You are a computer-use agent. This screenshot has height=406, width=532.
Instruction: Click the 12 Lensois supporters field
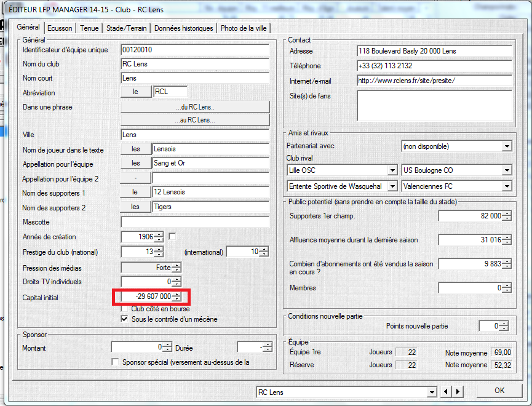pyautogui.click(x=211, y=192)
